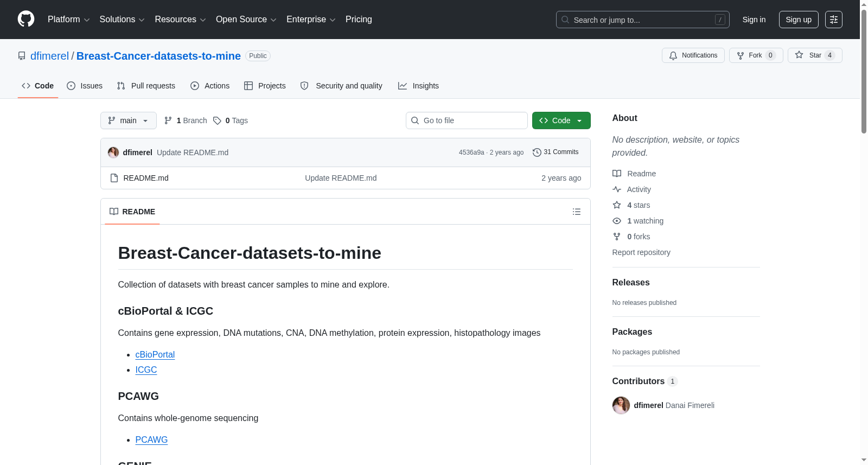Open commit author dfimerel link
Screen dimensions: 868x465
point(137,152)
